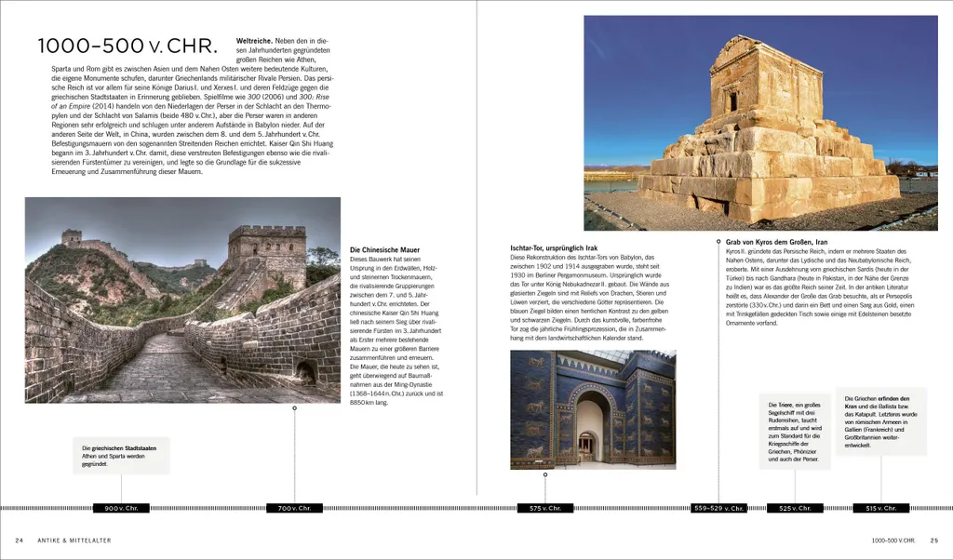Click 'Ornamente vorfand.' in the Kyros caption

point(752,323)
